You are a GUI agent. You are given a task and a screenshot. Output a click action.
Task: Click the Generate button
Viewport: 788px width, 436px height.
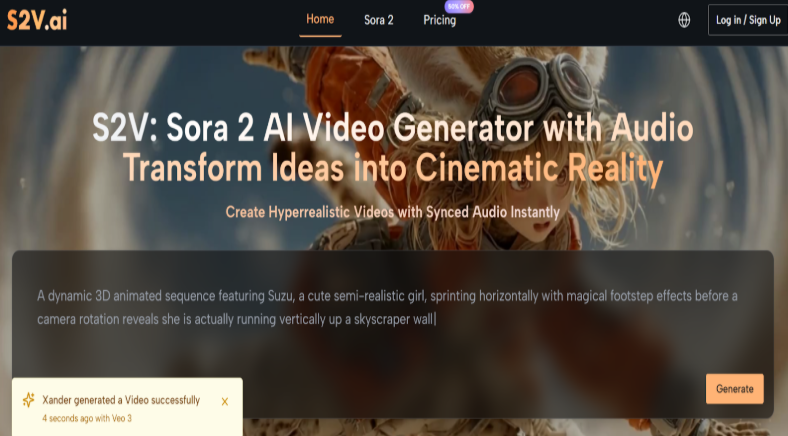(734, 389)
